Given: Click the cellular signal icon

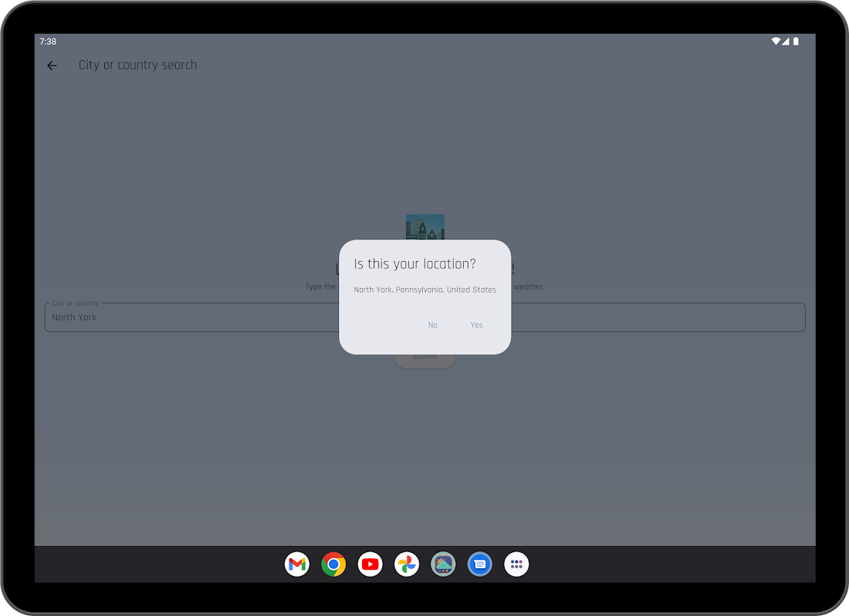Looking at the screenshot, I should click(786, 41).
